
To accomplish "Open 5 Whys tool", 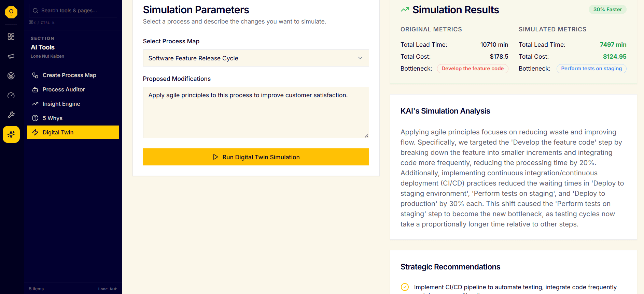I will [x=73, y=118].
